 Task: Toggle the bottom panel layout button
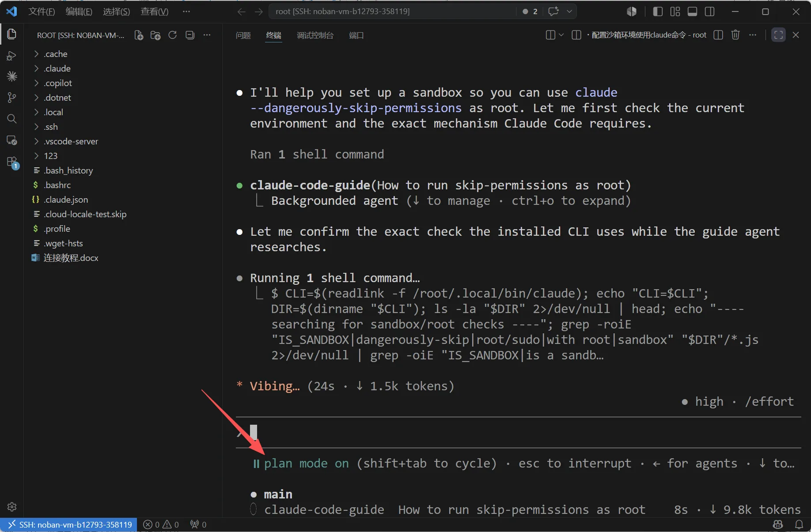(693, 11)
